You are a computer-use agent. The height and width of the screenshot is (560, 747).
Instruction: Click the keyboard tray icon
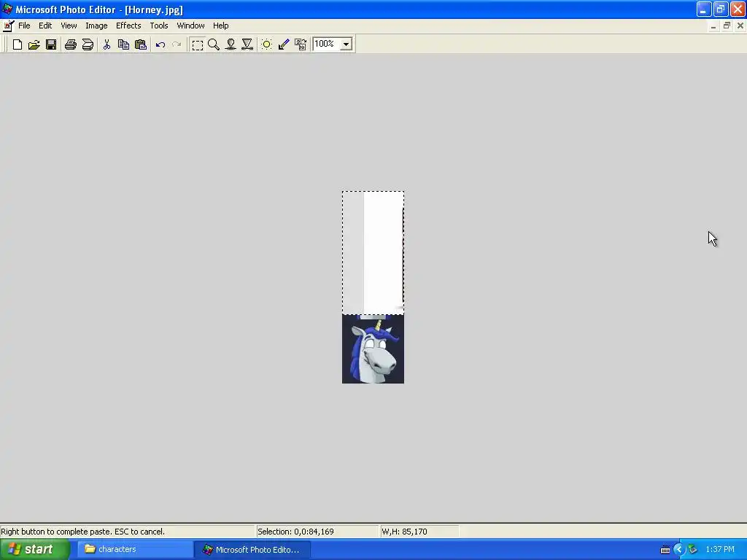665,550
